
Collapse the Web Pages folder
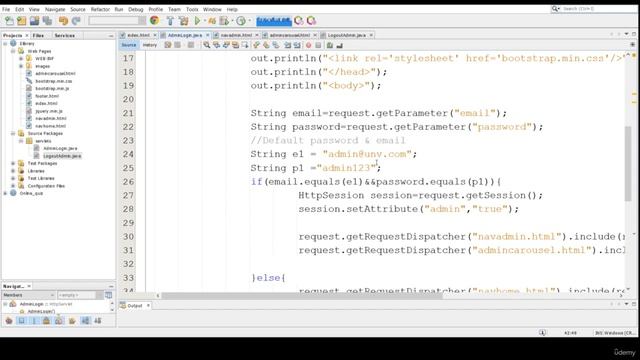pyautogui.click(x=13, y=51)
